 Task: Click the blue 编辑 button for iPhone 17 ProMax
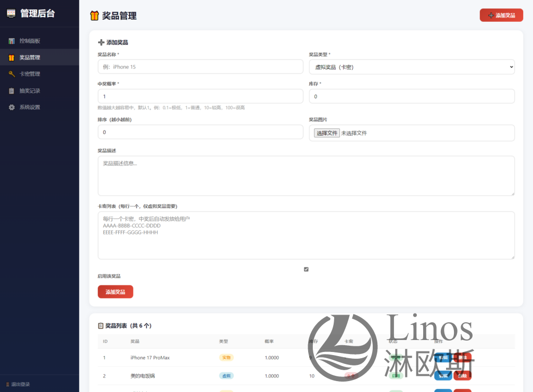443,357
